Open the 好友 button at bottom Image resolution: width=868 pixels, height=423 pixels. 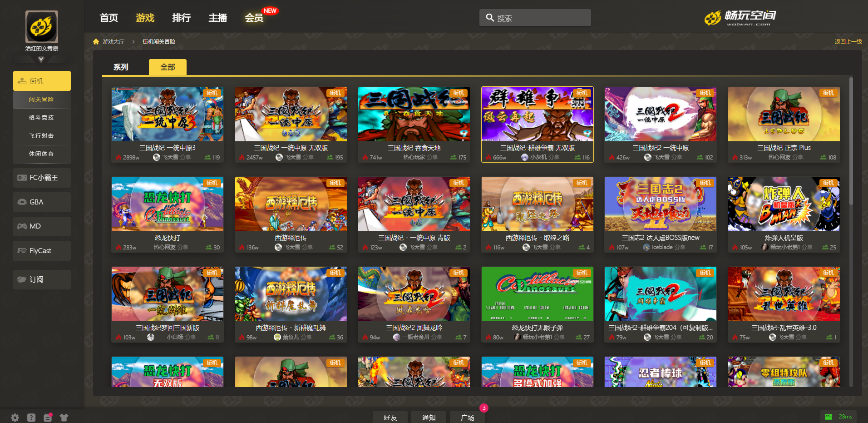pyautogui.click(x=390, y=418)
